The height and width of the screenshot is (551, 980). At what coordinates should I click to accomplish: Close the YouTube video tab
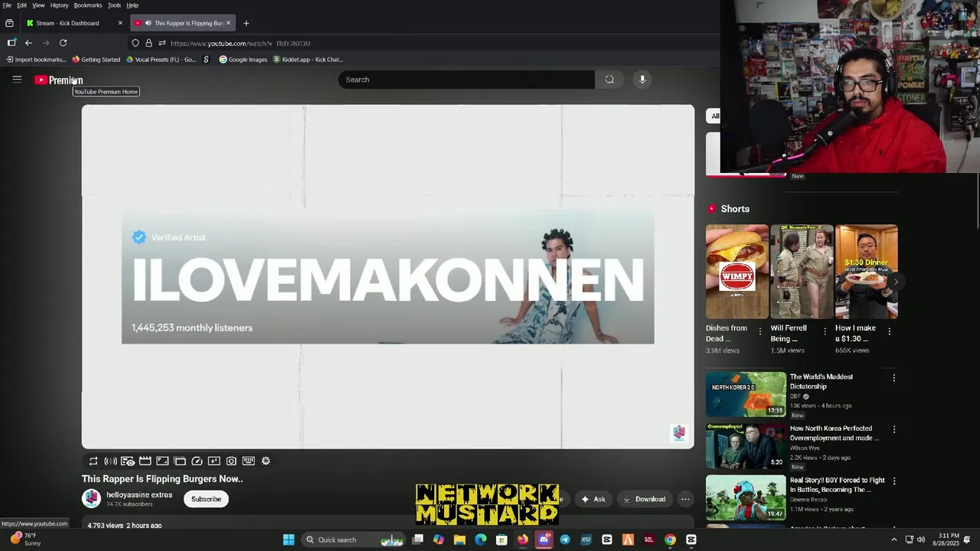(228, 23)
